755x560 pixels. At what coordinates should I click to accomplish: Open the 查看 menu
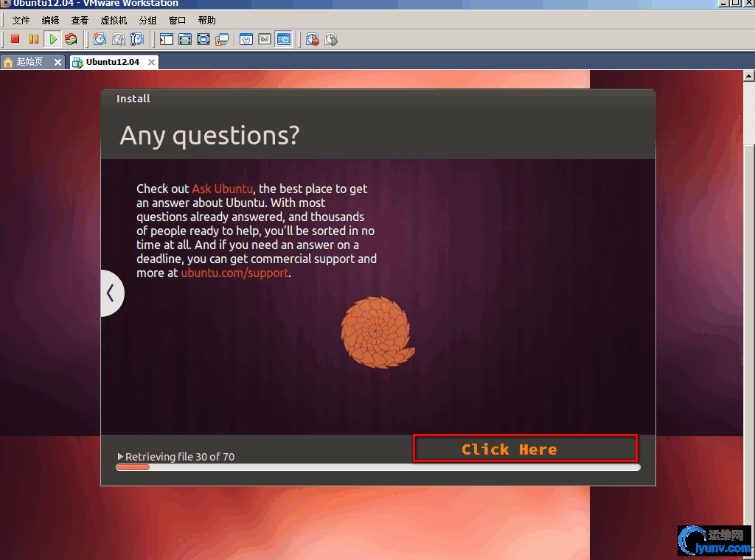(80, 20)
